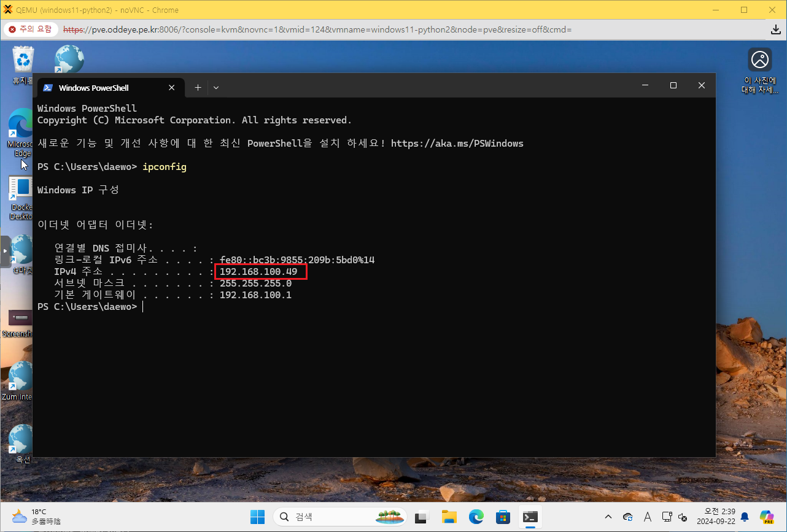Select the 옵션 desktop shortcut icon

[21, 443]
